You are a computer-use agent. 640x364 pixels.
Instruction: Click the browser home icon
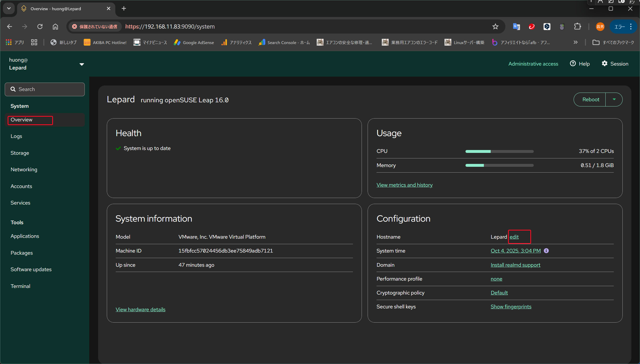click(x=55, y=26)
